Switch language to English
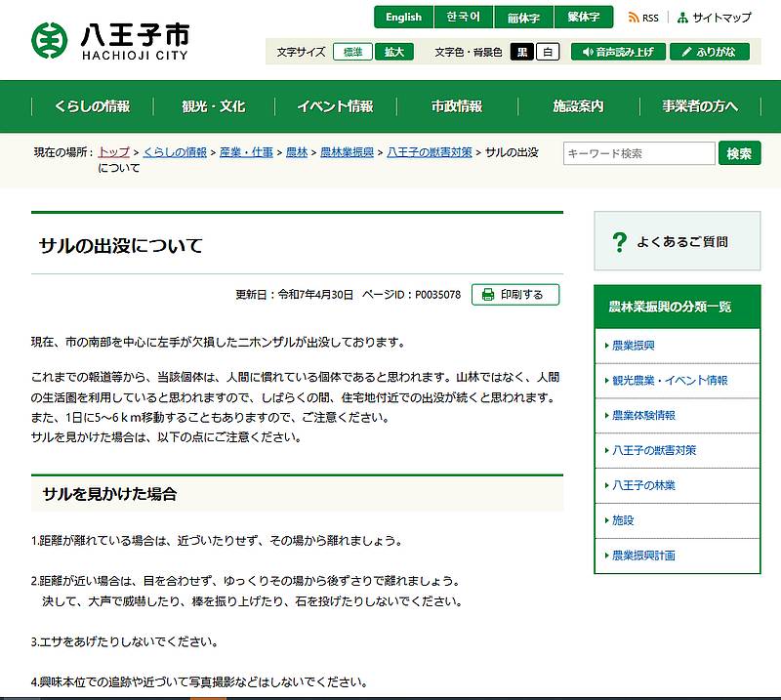 (403, 17)
